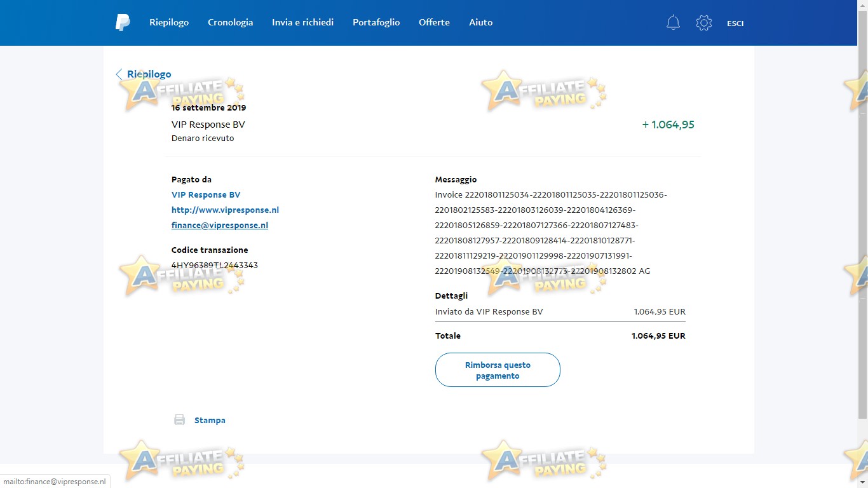Click the Totale label
Image resolution: width=868 pixels, height=488 pixels.
point(448,335)
